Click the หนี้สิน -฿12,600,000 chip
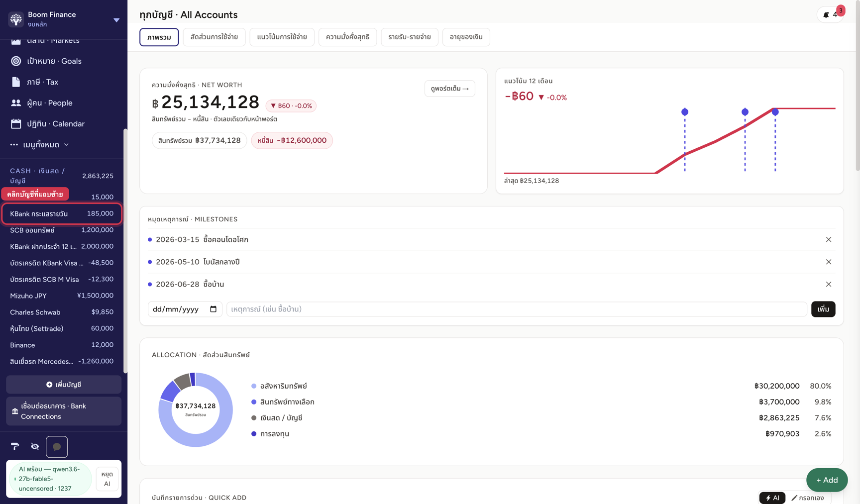The height and width of the screenshot is (504, 860). (292, 140)
